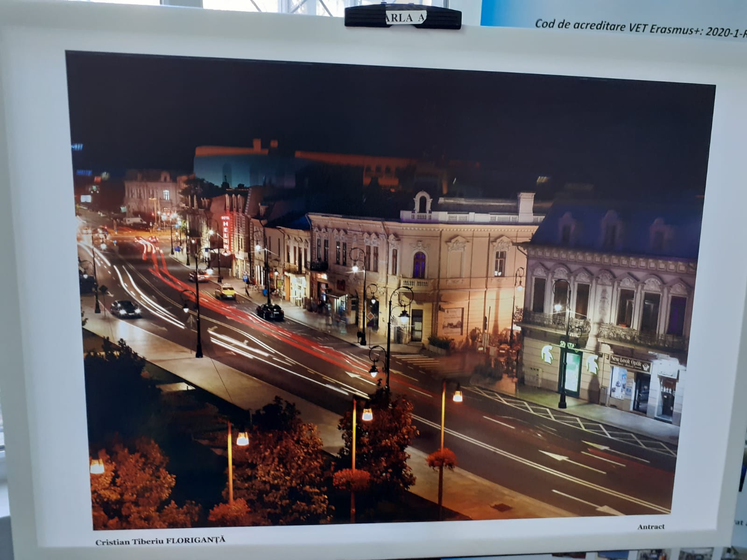Click the black clip holding the print
Image resolution: width=747 pixels, height=560 pixels.
tap(403, 18)
